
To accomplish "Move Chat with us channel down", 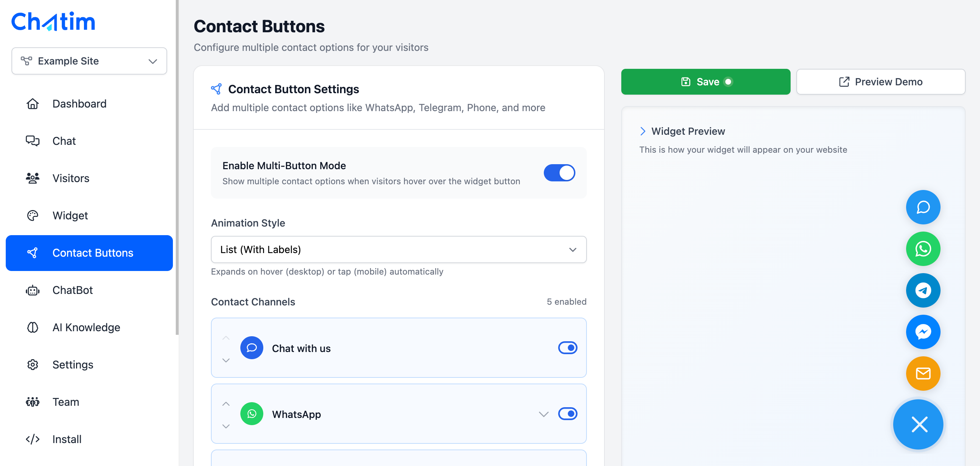I will 226,360.
